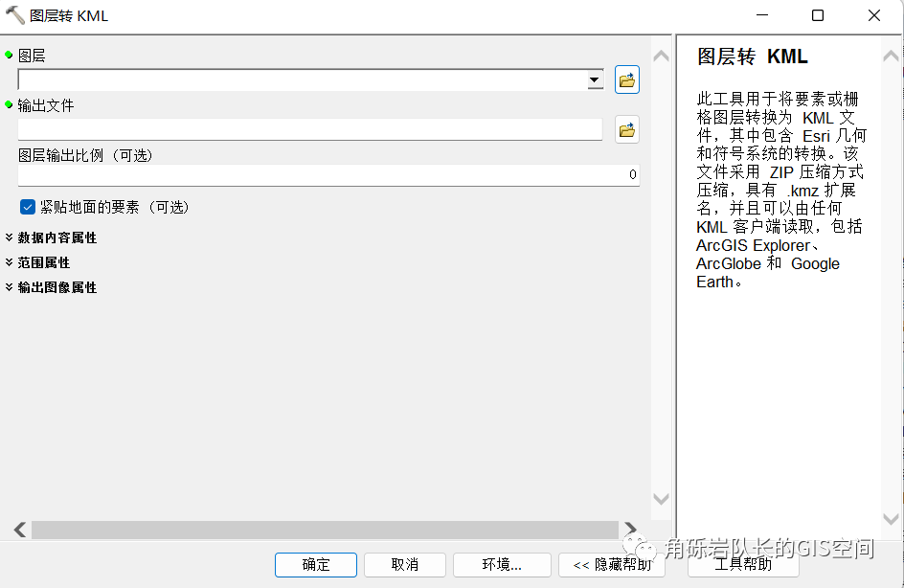The width and height of the screenshot is (904, 588).
Task: Click 隐藏帮助 to hide the help panel
Action: coord(611,564)
